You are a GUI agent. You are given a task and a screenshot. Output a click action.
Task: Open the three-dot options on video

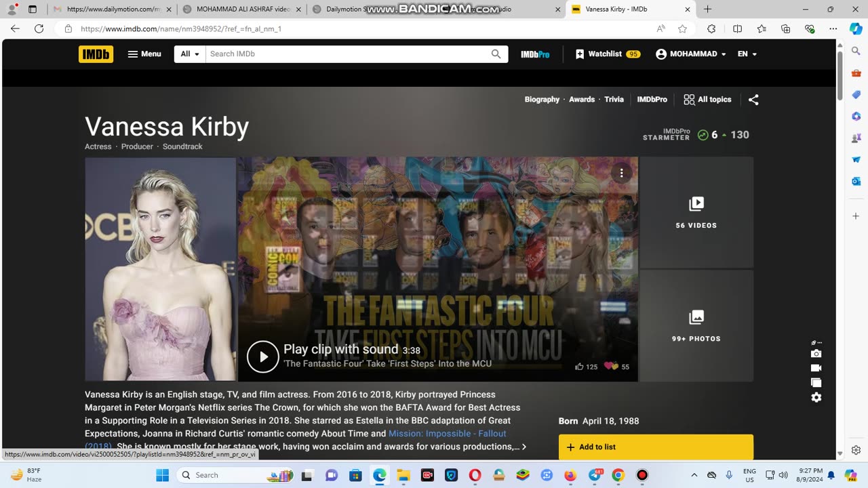pyautogui.click(x=621, y=174)
